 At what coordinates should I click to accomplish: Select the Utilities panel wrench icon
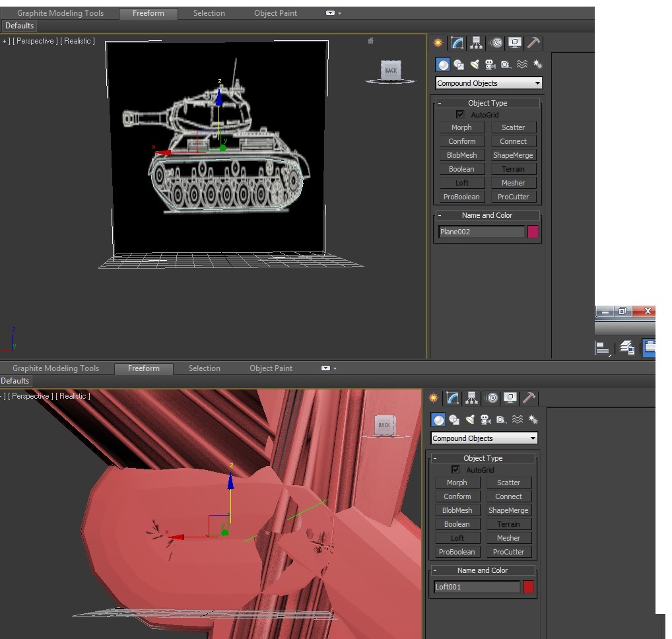(x=532, y=42)
